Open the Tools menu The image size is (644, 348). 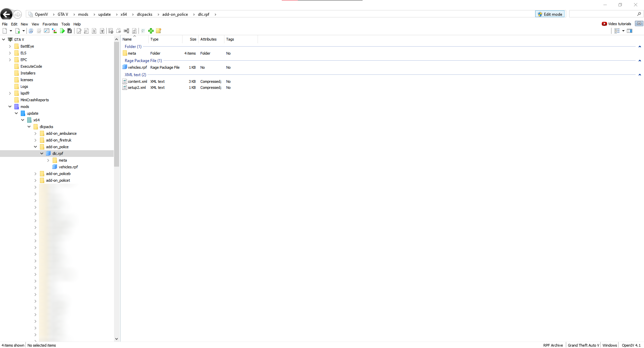point(65,24)
